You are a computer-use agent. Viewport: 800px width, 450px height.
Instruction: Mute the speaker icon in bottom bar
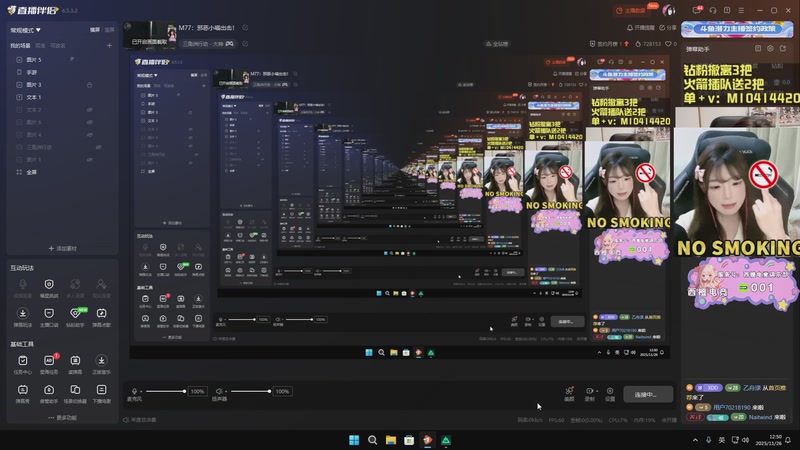click(x=219, y=391)
